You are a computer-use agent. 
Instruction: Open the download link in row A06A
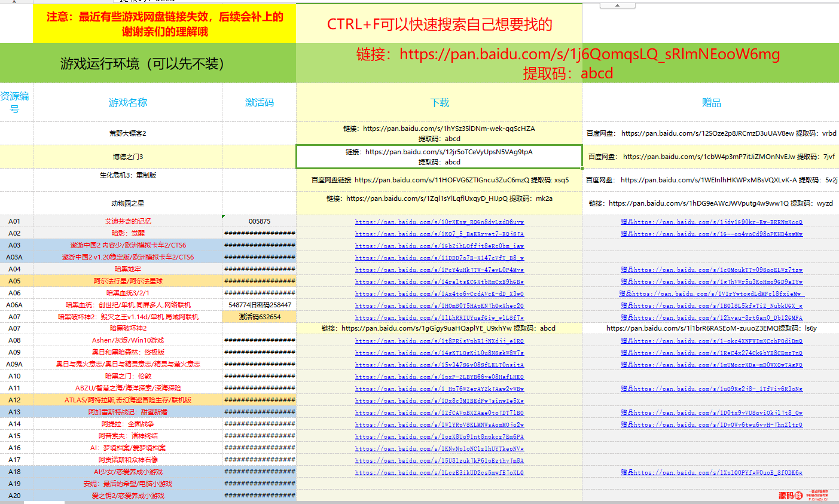[x=440, y=306]
